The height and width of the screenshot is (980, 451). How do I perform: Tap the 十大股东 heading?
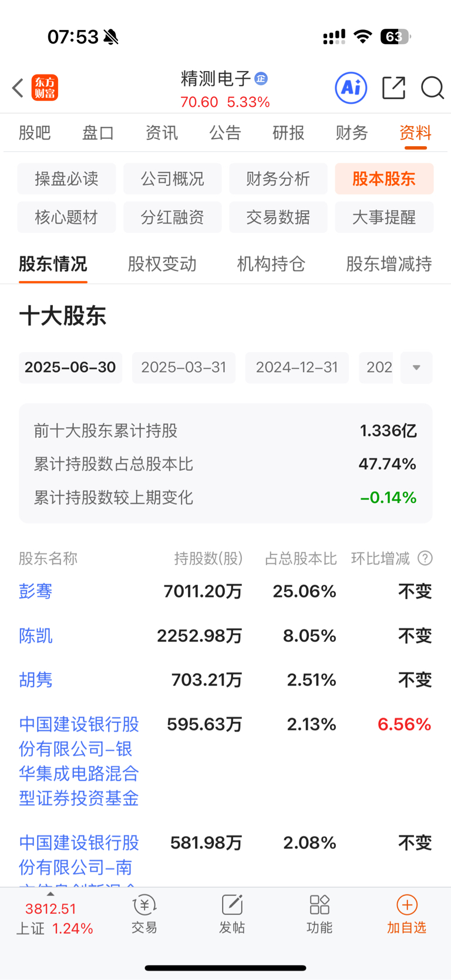pyautogui.click(x=63, y=316)
